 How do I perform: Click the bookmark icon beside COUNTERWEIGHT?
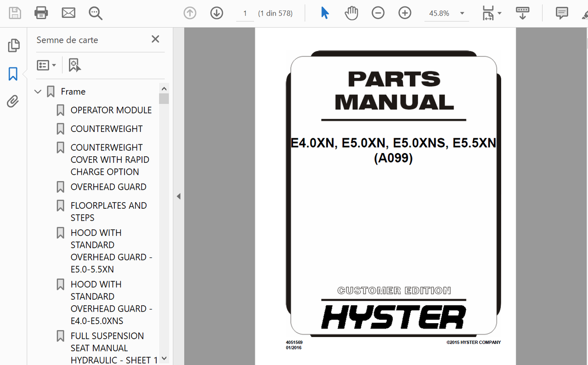(60, 129)
